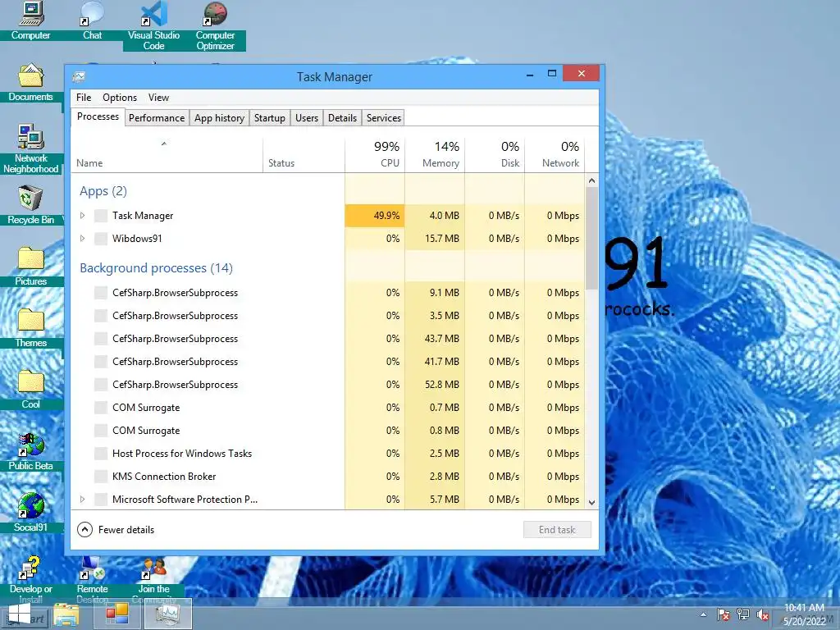Image resolution: width=840 pixels, height=630 pixels.
Task: Launch Visual Studio Code desktop shortcut
Action: pyautogui.click(x=153, y=25)
